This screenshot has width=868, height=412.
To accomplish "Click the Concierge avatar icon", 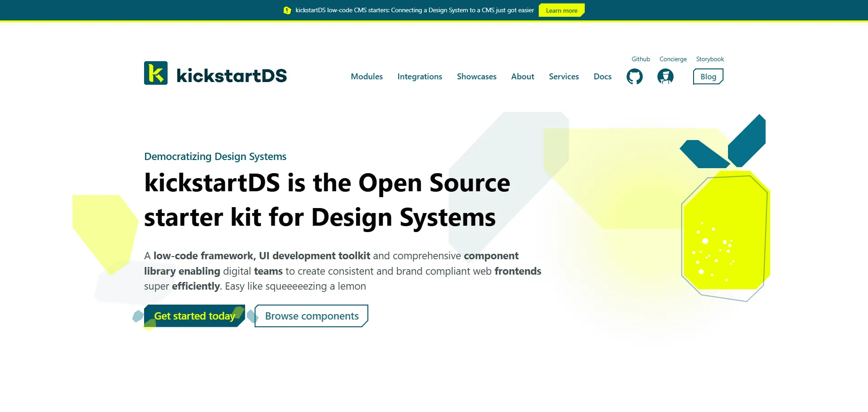I will 665,77.
